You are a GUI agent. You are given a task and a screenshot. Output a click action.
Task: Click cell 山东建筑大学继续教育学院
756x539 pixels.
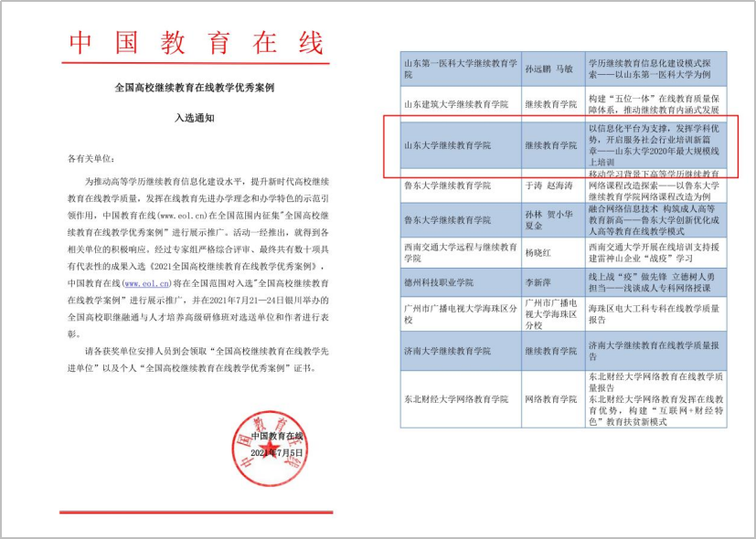coord(461,104)
